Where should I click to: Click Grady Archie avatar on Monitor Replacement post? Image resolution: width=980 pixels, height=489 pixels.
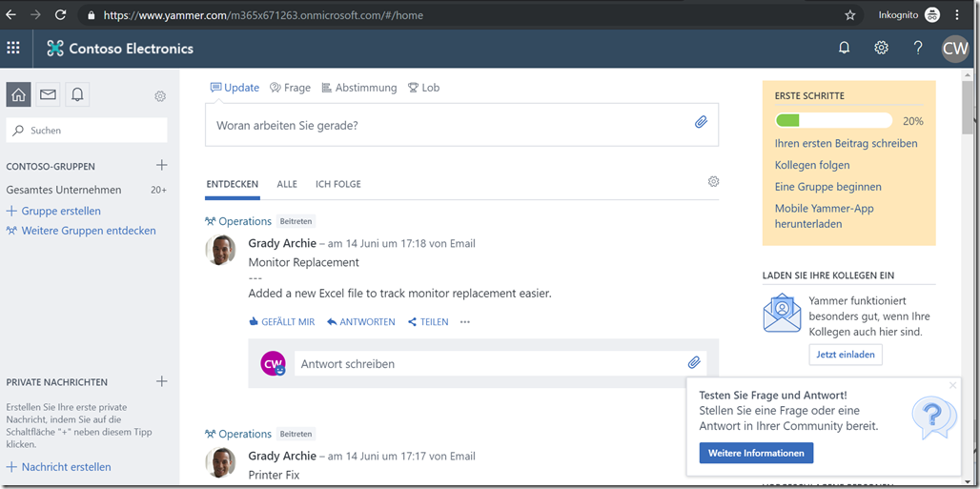coord(220,250)
